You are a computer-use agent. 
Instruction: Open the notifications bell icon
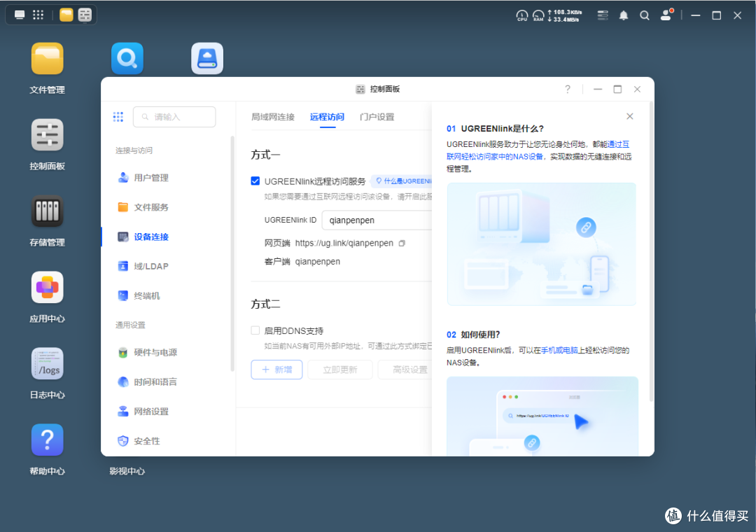(x=624, y=15)
